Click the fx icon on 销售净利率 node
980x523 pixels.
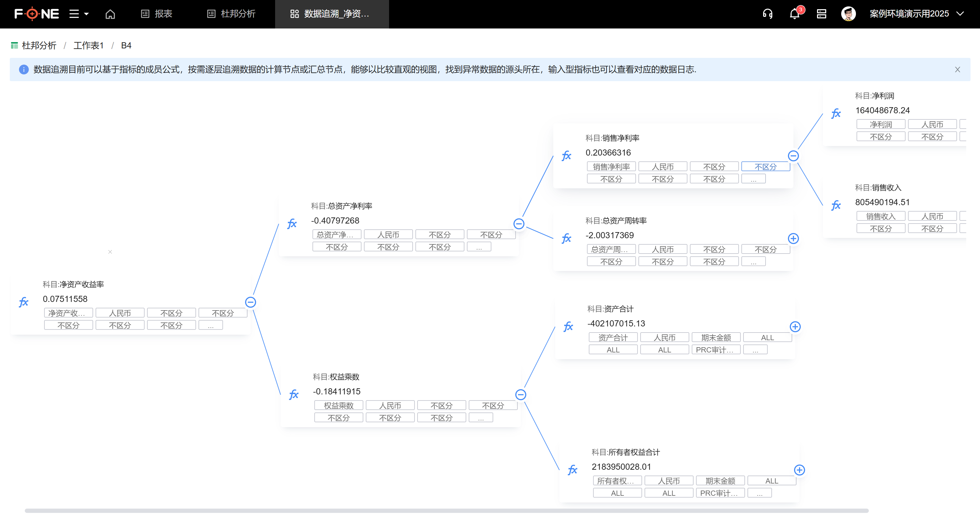coord(566,156)
